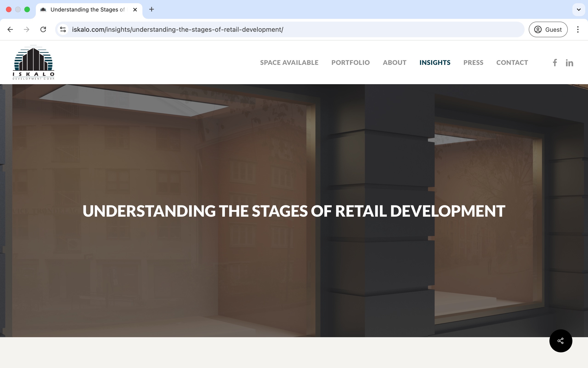This screenshot has width=588, height=368.
Task: Reload the page
Action: click(x=43, y=29)
